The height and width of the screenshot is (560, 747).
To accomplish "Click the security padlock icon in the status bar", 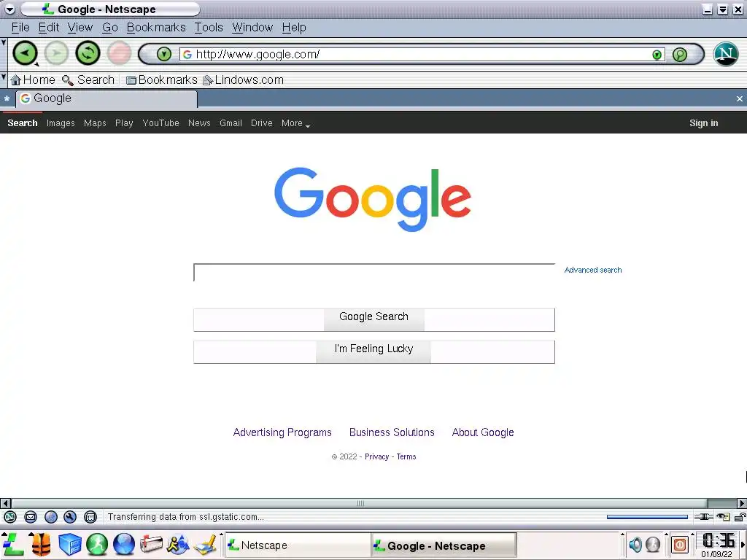I will pyautogui.click(x=740, y=517).
